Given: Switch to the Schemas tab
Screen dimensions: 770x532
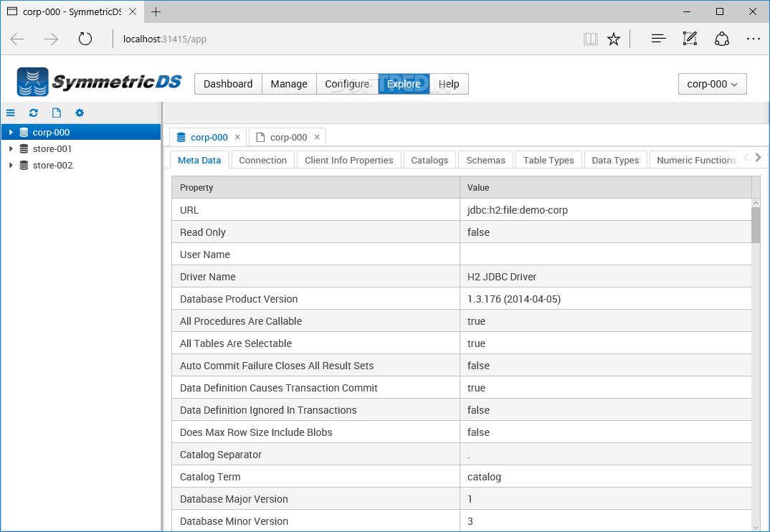Looking at the screenshot, I should click(485, 160).
